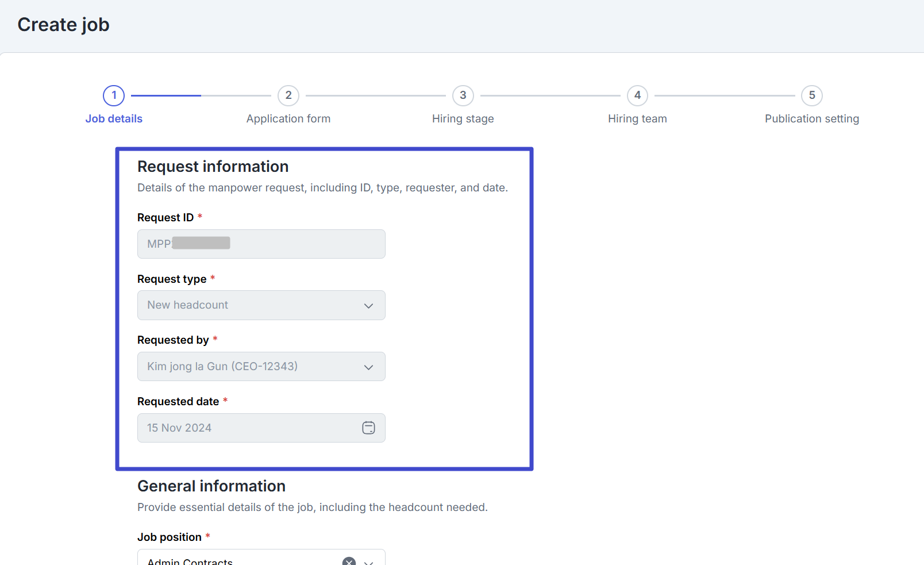Open the Job position dropdown arrow
The image size is (924, 565).
(369, 562)
